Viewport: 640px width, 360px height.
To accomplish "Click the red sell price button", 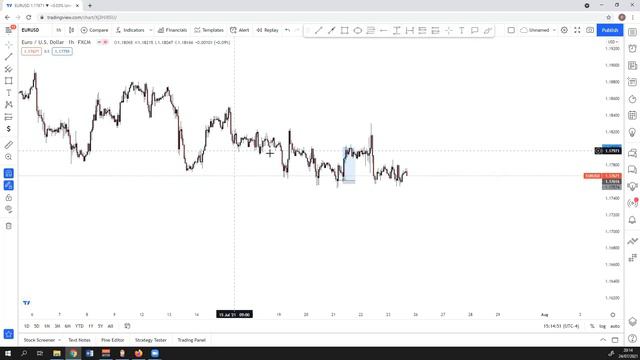I will click(x=31, y=51).
